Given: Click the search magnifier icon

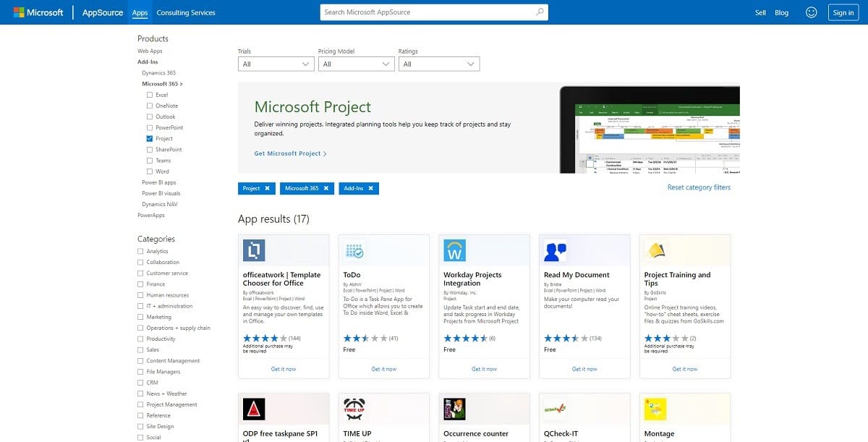Looking at the screenshot, I should pos(540,12).
